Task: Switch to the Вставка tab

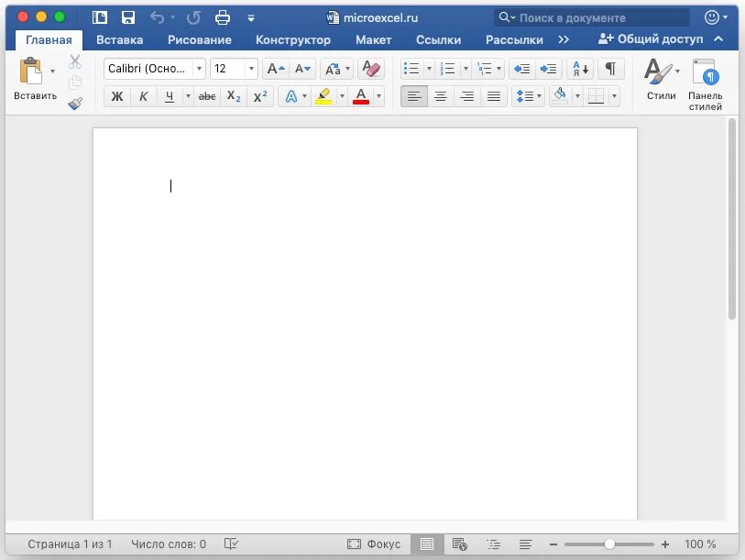Action: tap(120, 39)
